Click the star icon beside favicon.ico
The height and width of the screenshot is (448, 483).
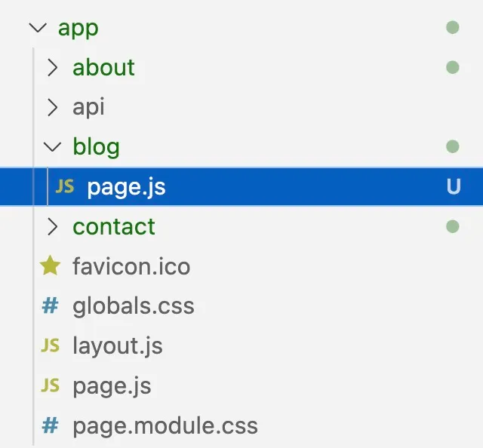tap(51, 265)
